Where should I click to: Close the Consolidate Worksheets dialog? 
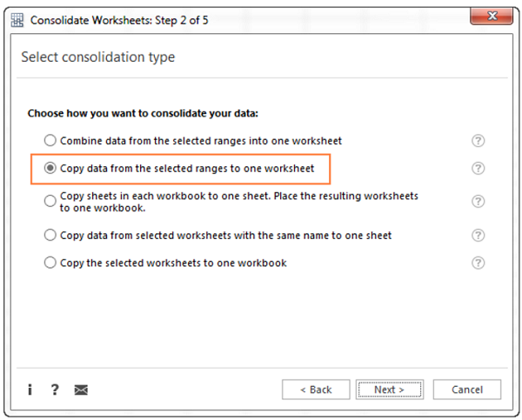tap(492, 17)
